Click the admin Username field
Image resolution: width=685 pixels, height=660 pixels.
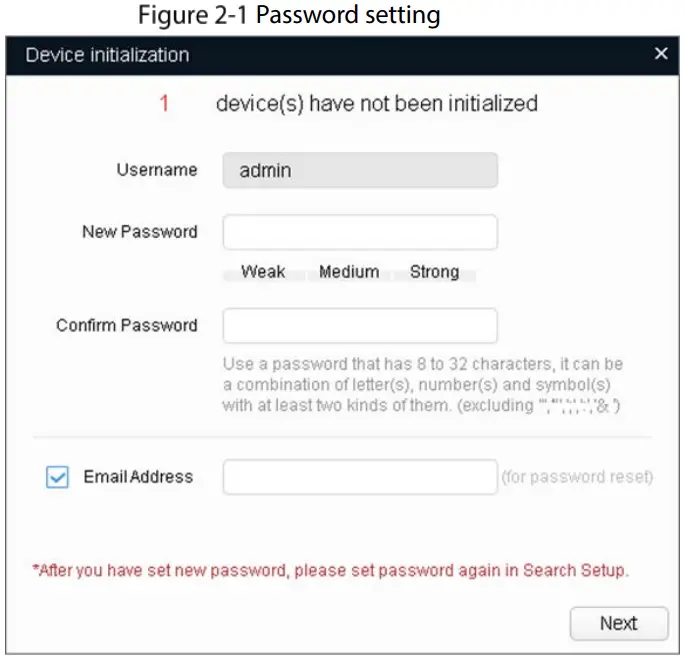point(360,170)
